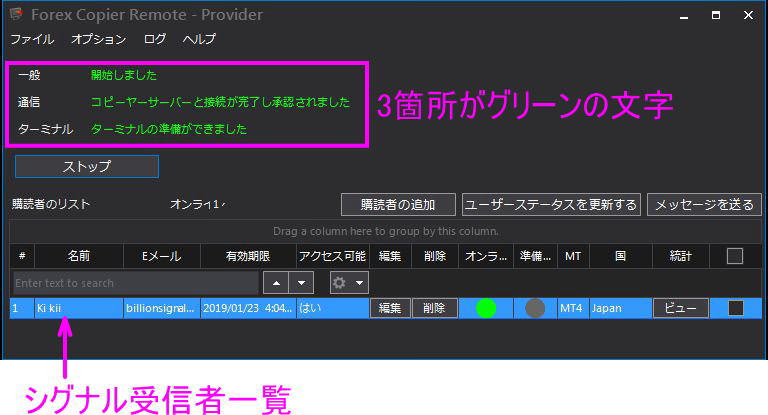This screenshot has height=415, width=768.
Task: Click the ターミナルの準備ができました status text
Action: [x=168, y=129]
